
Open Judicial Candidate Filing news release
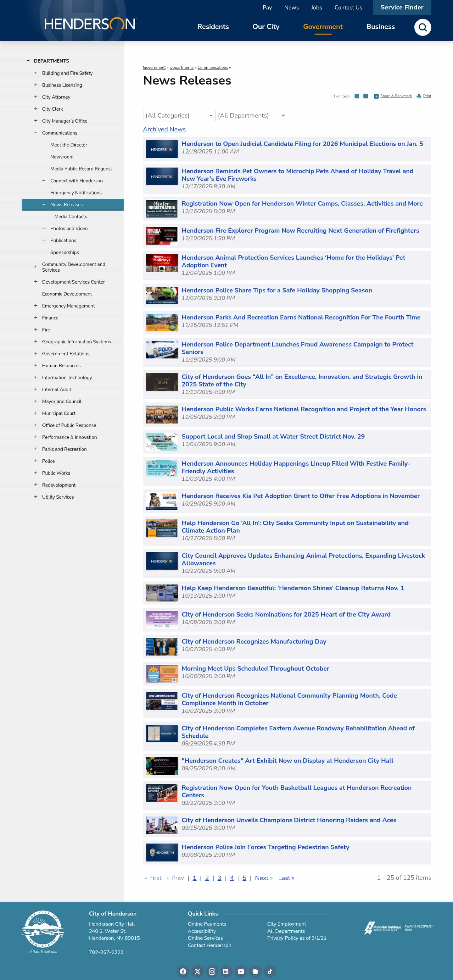click(302, 144)
